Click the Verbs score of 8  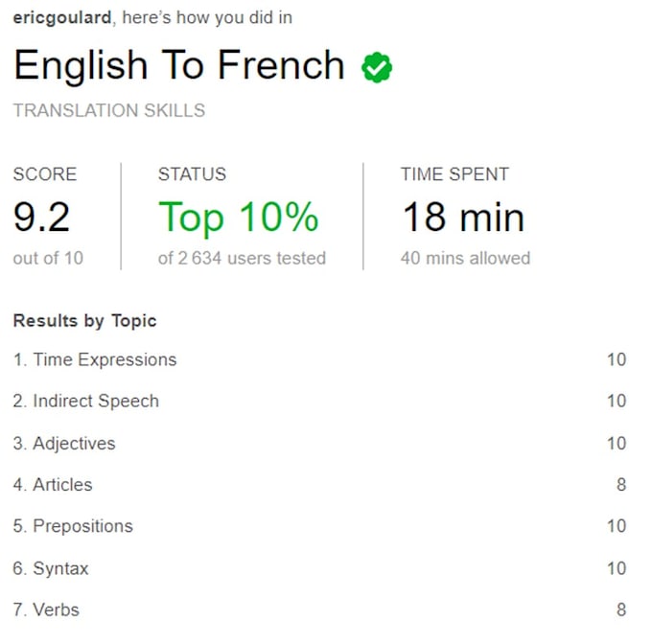pos(621,609)
